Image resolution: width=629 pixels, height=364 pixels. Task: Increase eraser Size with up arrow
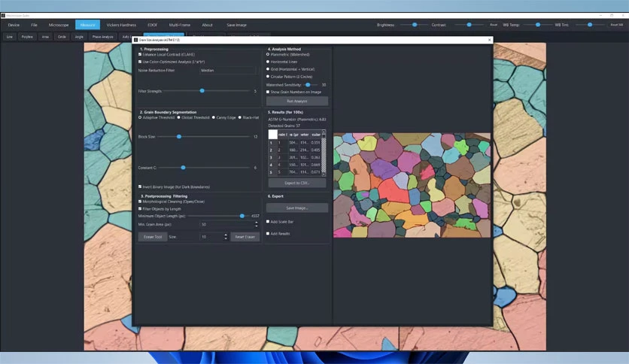click(x=226, y=235)
